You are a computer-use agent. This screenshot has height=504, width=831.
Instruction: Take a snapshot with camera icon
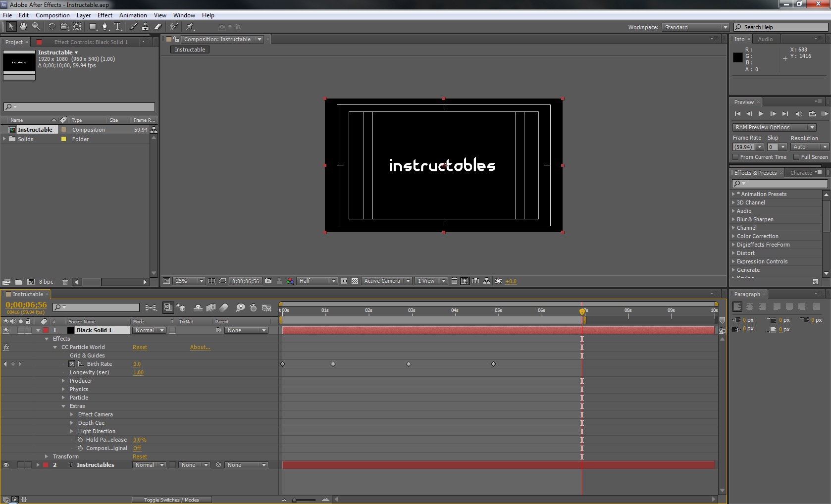tap(268, 281)
